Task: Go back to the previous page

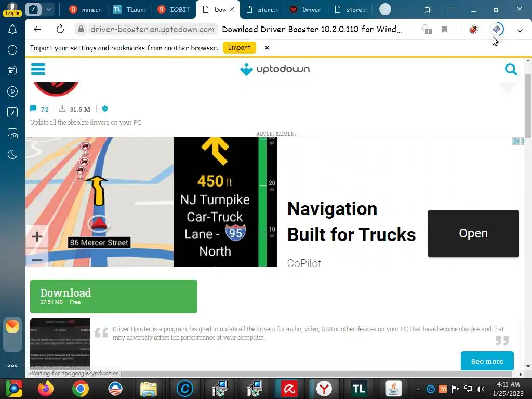Action: click(x=37, y=29)
